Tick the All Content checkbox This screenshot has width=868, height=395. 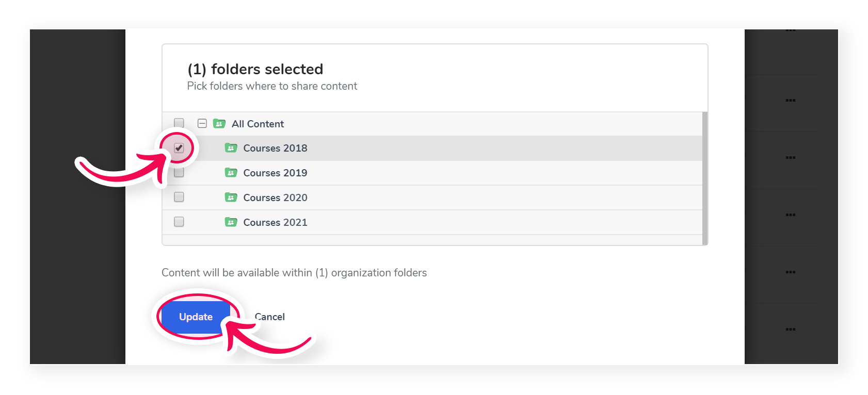[x=179, y=123]
